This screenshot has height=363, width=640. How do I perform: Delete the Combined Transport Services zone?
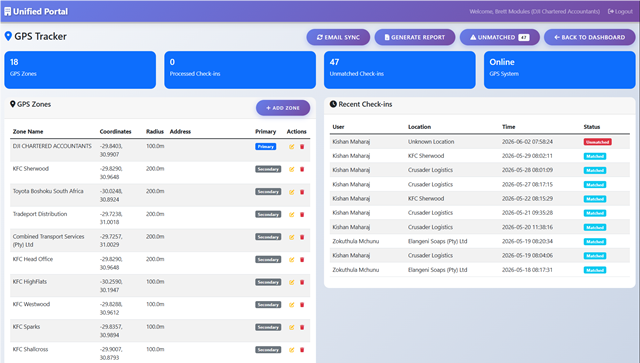(x=302, y=237)
